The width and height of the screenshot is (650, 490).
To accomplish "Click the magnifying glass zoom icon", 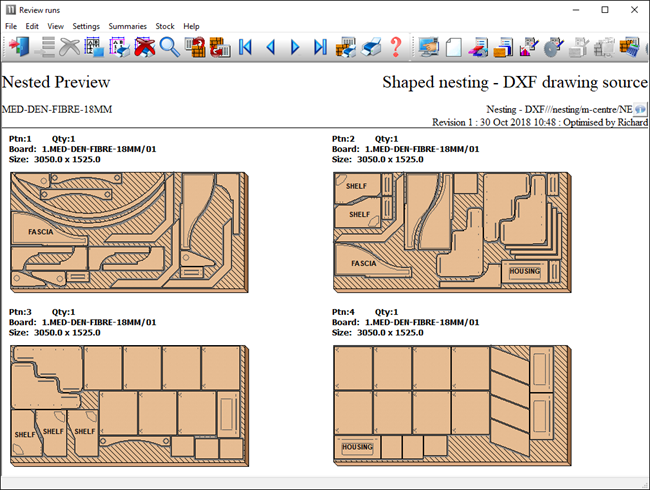I will coord(169,47).
